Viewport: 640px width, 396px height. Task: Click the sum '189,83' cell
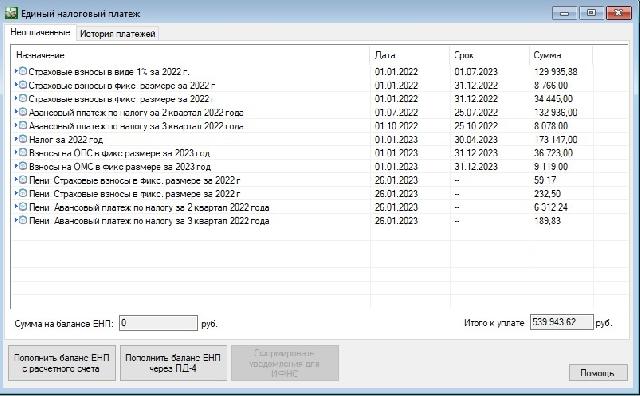point(547,221)
